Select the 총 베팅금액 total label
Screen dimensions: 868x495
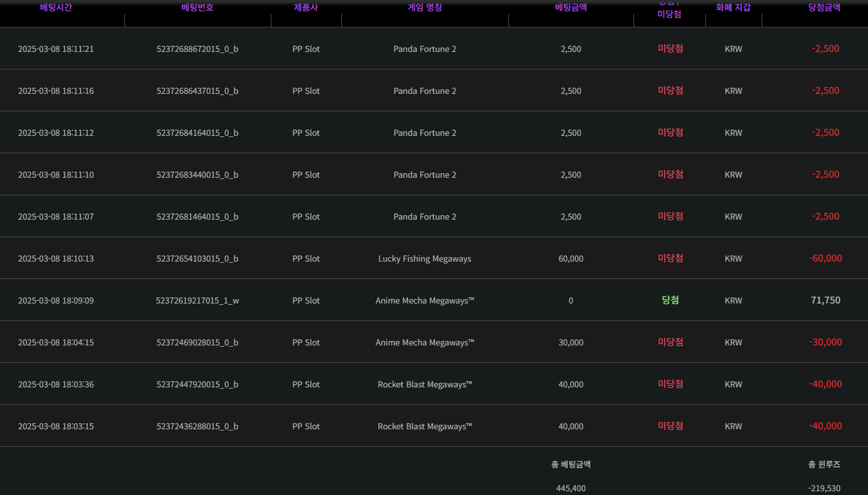pyautogui.click(x=571, y=464)
